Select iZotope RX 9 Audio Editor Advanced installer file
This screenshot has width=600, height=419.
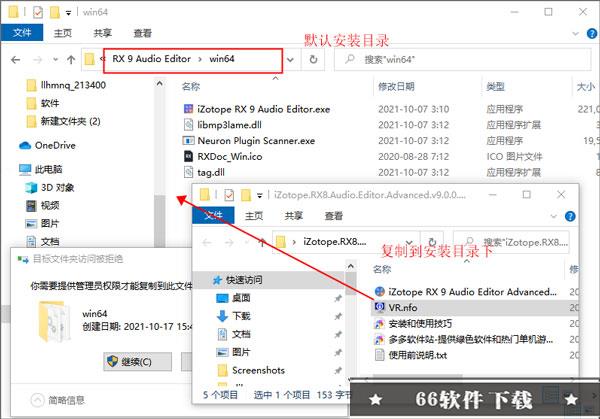tap(466, 292)
